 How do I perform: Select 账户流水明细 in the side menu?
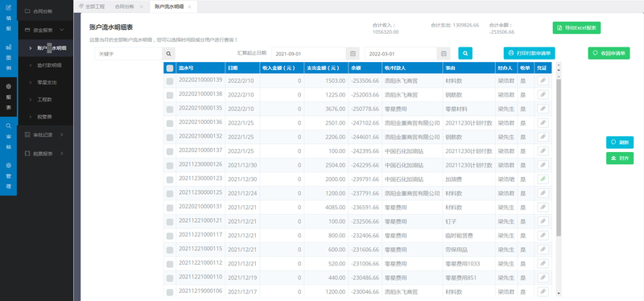pos(45,48)
